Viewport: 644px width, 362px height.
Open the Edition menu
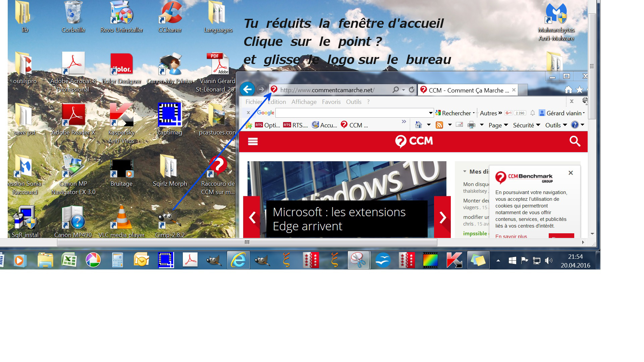(277, 102)
